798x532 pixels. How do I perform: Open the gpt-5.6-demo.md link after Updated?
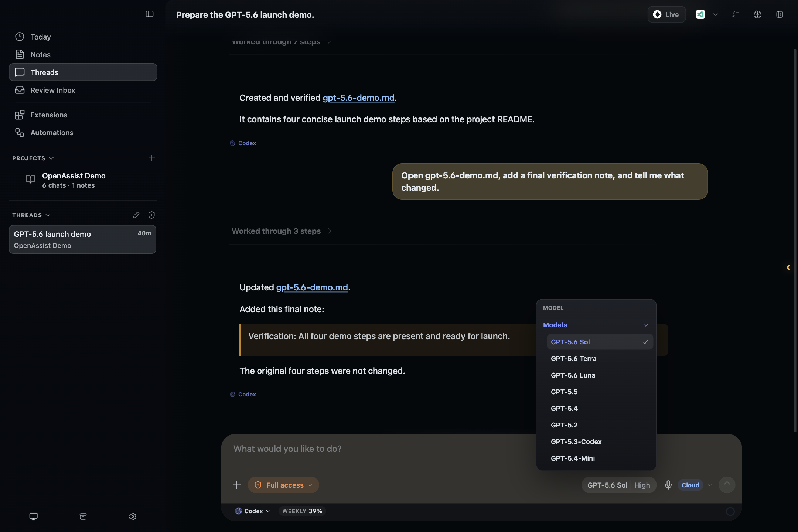[x=312, y=287]
